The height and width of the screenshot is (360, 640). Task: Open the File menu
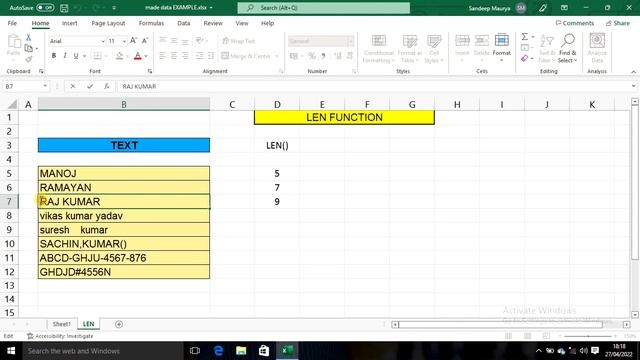pos(12,23)
